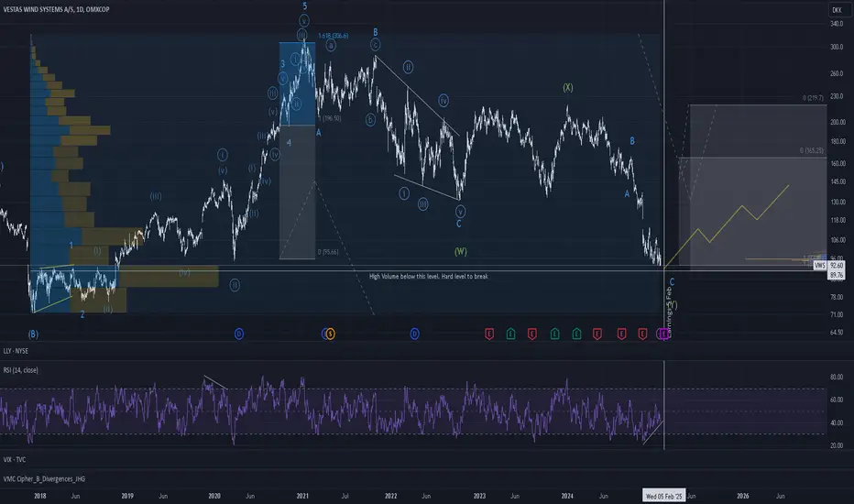Screen dimensions: 854x504
Task: Click the purple upcoming earnings marker
Action: [664, 334]
